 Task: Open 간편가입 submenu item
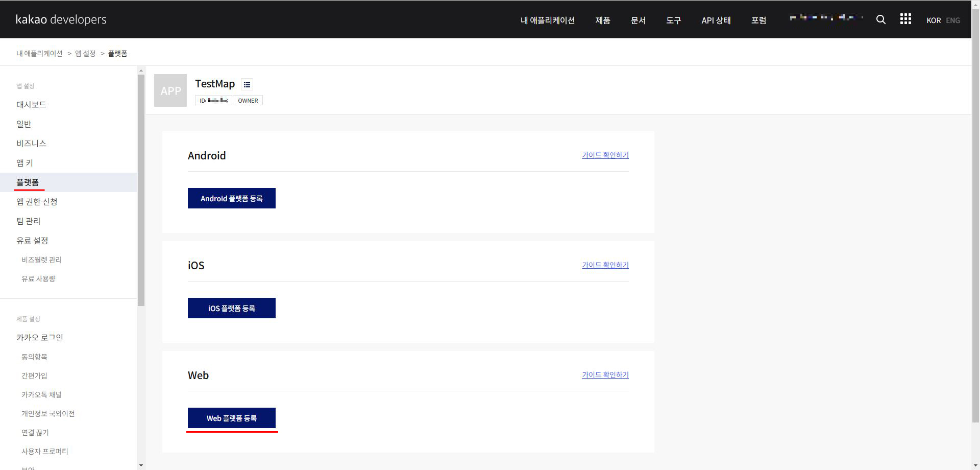click(x=34, y=375)
